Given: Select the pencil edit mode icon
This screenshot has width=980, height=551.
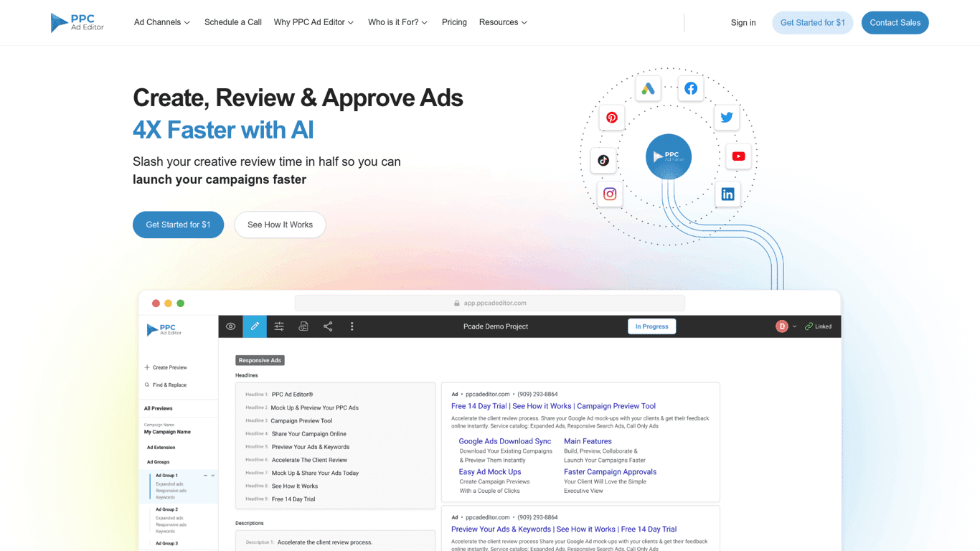Looking at the screenshot, I should (255, 326).
